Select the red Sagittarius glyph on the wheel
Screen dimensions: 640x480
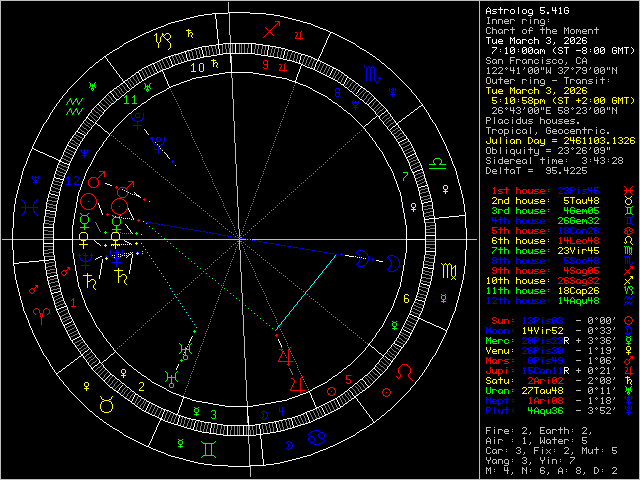271,29
